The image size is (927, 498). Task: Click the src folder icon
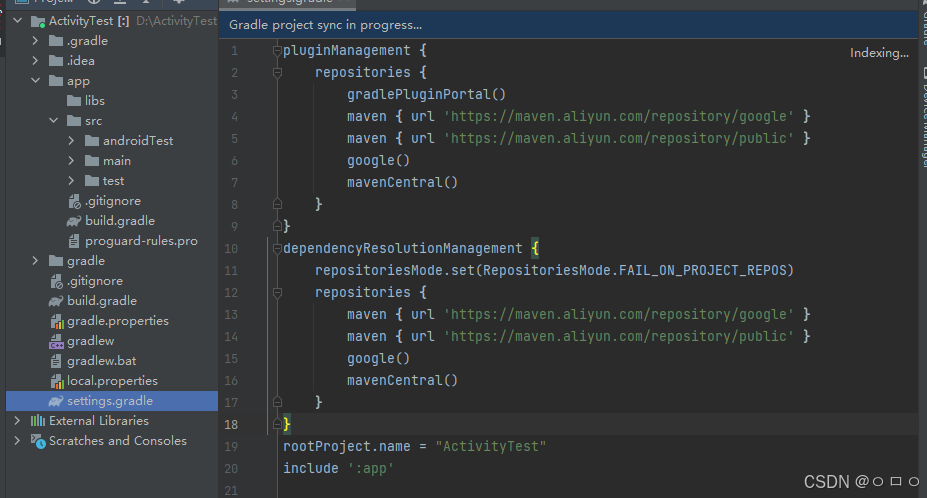pos(74,121)
